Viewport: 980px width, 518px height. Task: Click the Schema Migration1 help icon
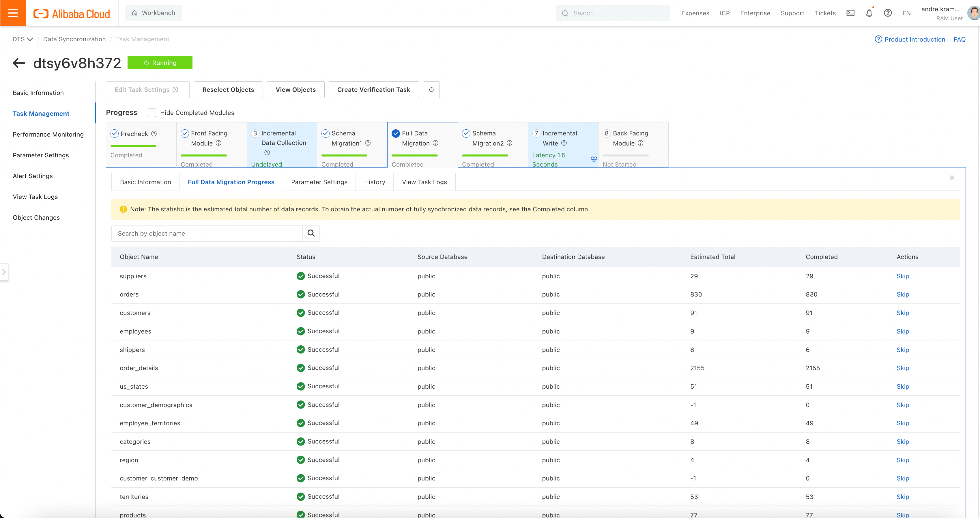368,143
